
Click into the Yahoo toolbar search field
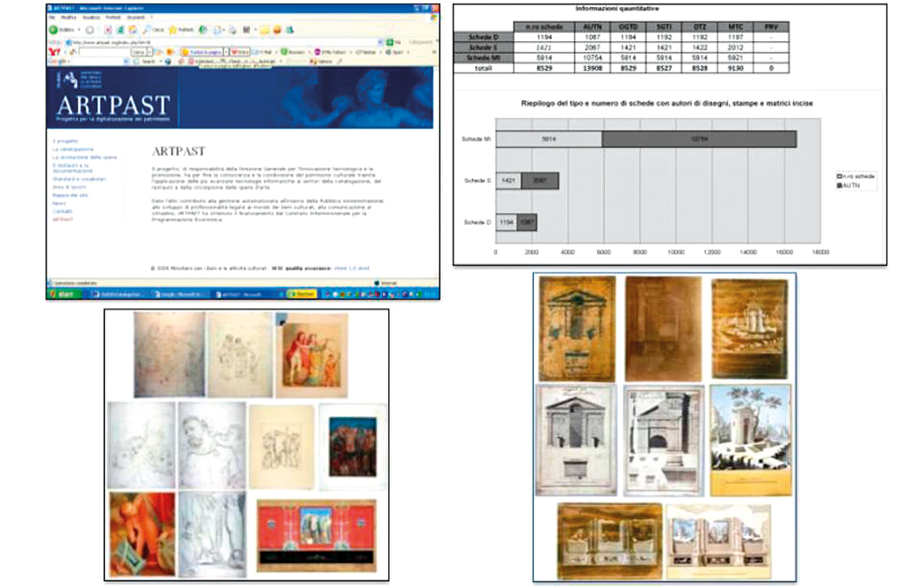[105, 52]
